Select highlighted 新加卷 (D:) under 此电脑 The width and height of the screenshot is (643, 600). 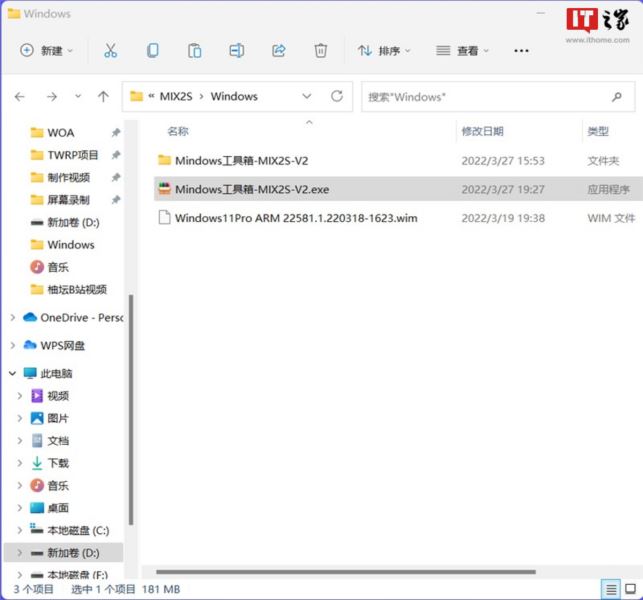point(64,553)
